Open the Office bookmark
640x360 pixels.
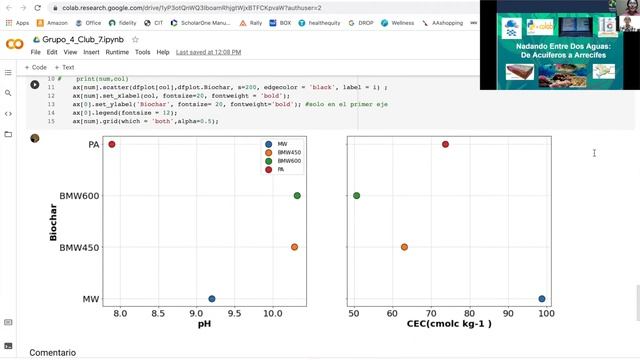tap(88, 23)
